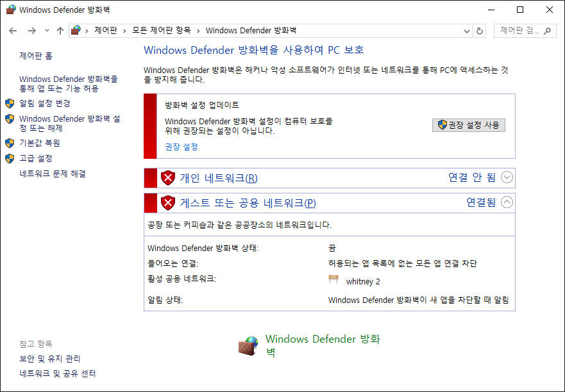Click 모든 제어판 항목 breadcrumb item

161,31
